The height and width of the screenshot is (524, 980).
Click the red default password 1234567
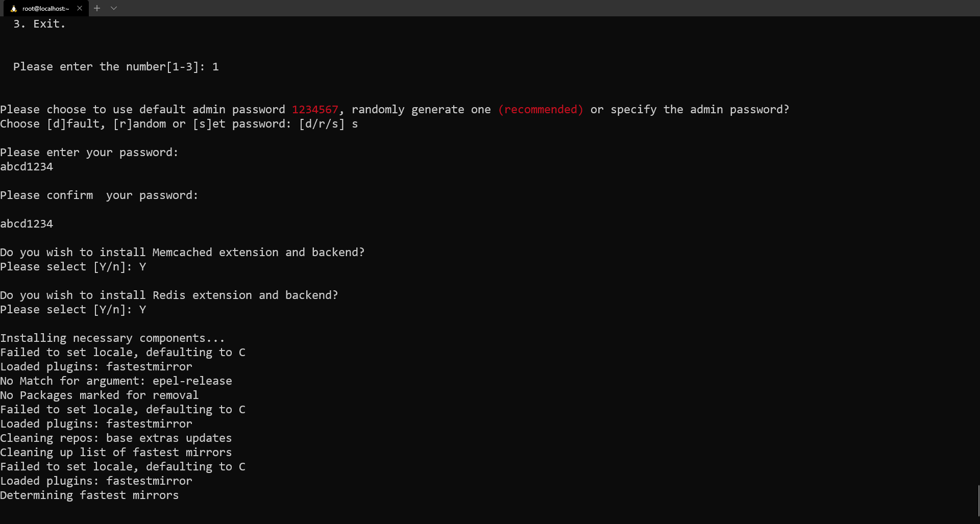coord(314,109)
